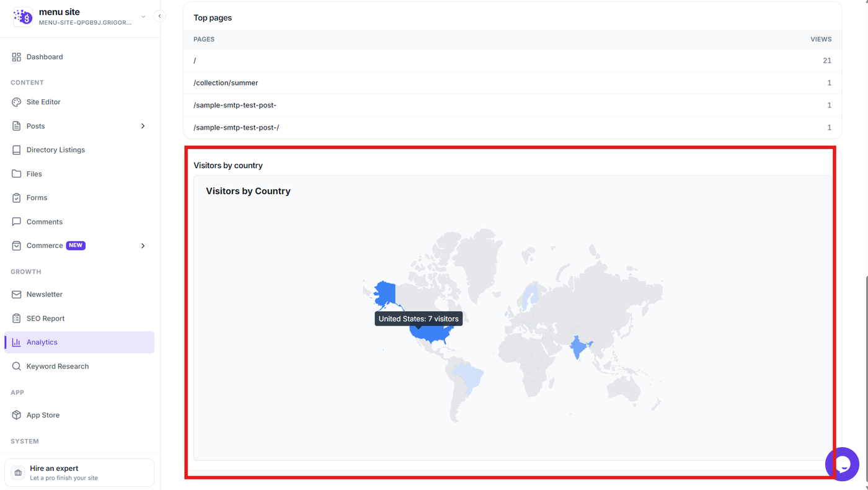Collapse the sidebar with the arrow button
The height and width of the screenshot is (490, 868).
click(x=160, y=17)
